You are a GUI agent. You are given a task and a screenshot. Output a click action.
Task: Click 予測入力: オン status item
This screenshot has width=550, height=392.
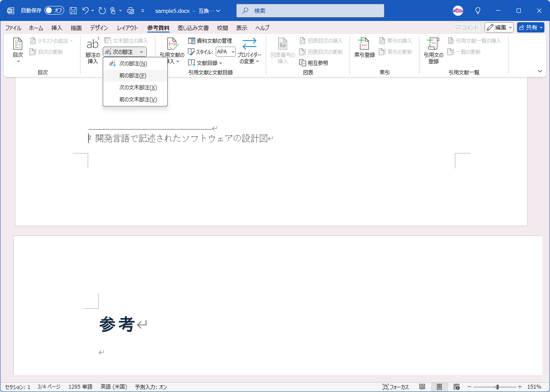click(151, 387)
